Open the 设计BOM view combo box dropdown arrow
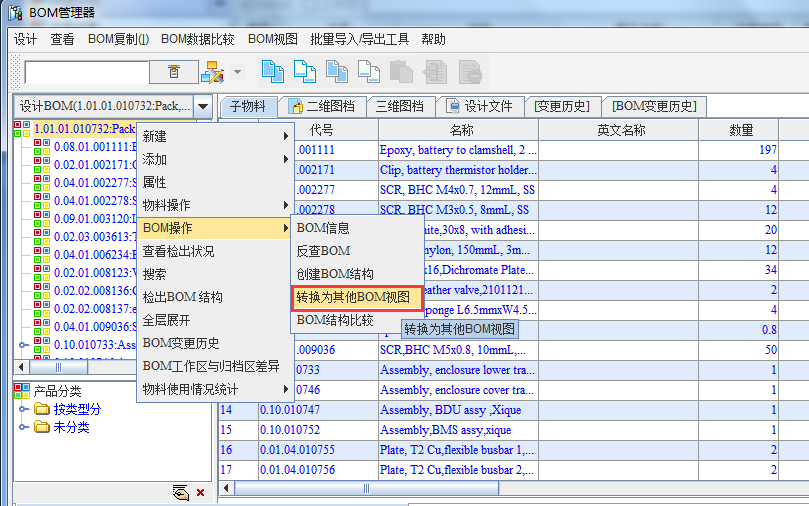This screenshot has height=506, width=809. tap(203, 106)
